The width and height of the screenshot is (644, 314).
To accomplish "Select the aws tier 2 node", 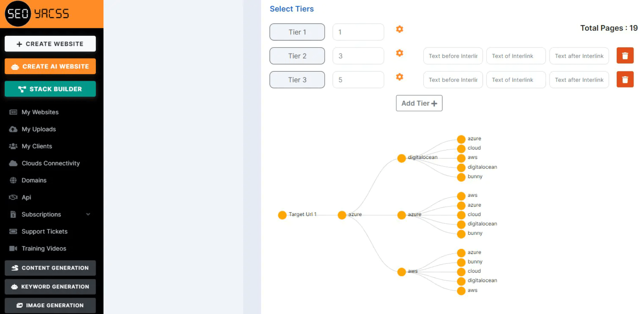I will [401, 272].
